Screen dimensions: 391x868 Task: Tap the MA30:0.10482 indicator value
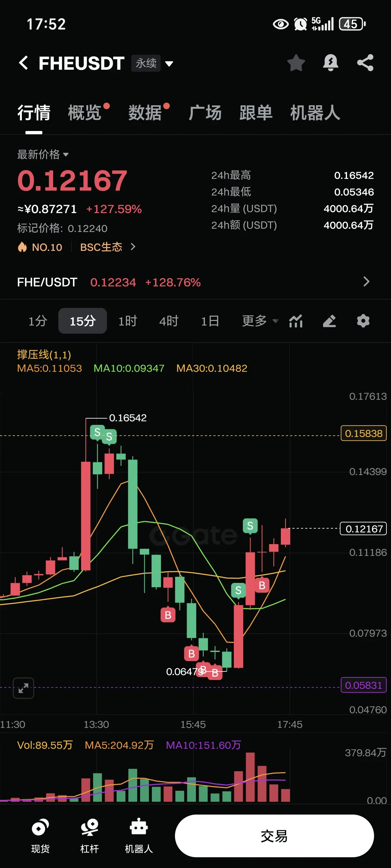coord(212,368)
